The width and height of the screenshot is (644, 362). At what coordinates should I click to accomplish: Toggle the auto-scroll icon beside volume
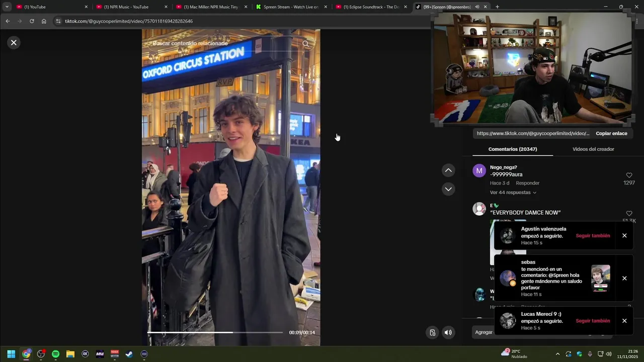click(432, 332)
